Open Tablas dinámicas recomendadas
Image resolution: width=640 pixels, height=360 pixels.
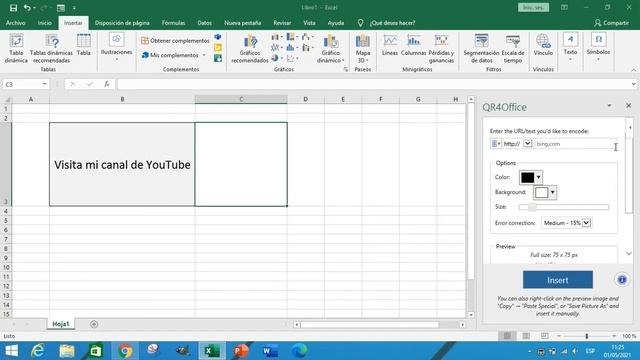click(x=51, y=49)
